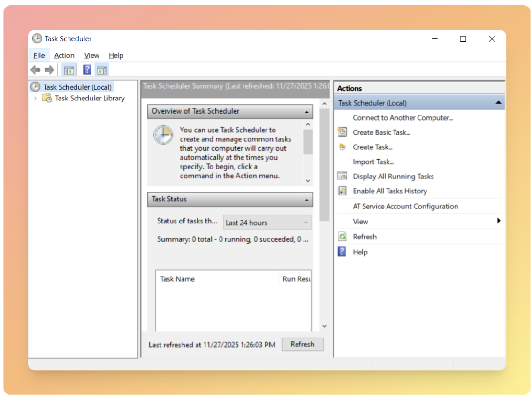Click the Enable All Tasks History icon

point(342,191)
